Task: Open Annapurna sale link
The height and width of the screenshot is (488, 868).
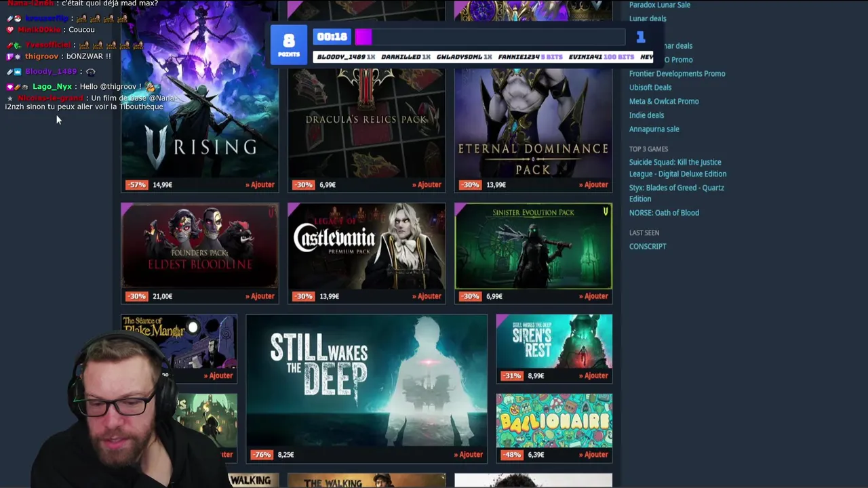Action: [x=654, y=129]
